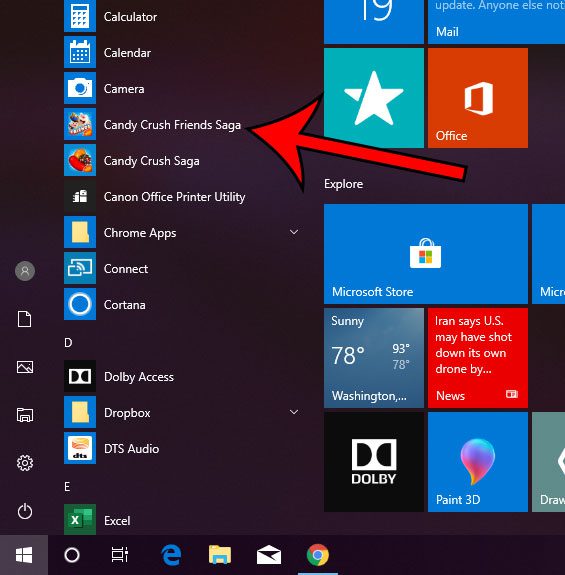Expand the Dropbox folder chevron

(x=294, y=412)
